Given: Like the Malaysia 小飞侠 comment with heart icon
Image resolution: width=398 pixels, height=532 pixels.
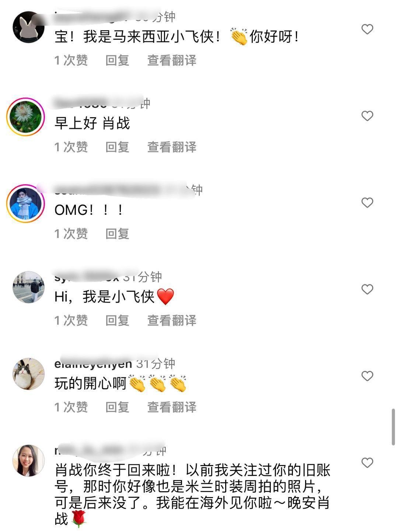Looking at the screenshot, I should click(x=367, y=29).
